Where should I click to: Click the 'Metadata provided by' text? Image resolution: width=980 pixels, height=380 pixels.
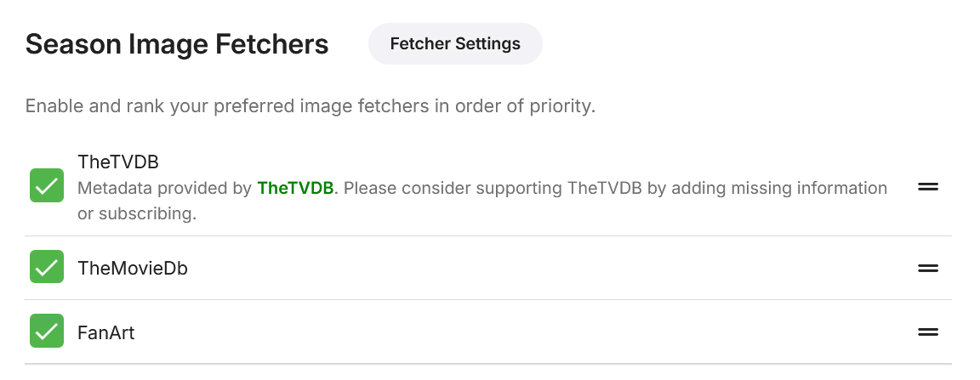tap(165, 188)
